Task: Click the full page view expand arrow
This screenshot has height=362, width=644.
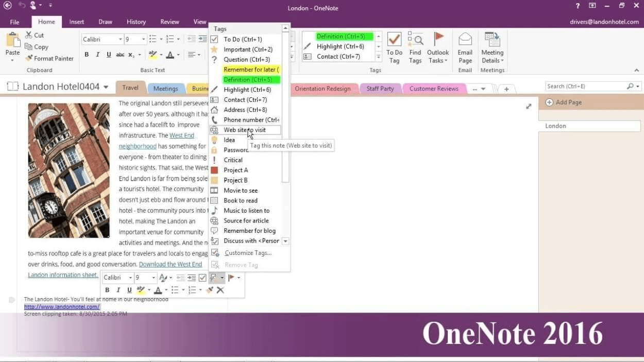Action: point(529,107)
